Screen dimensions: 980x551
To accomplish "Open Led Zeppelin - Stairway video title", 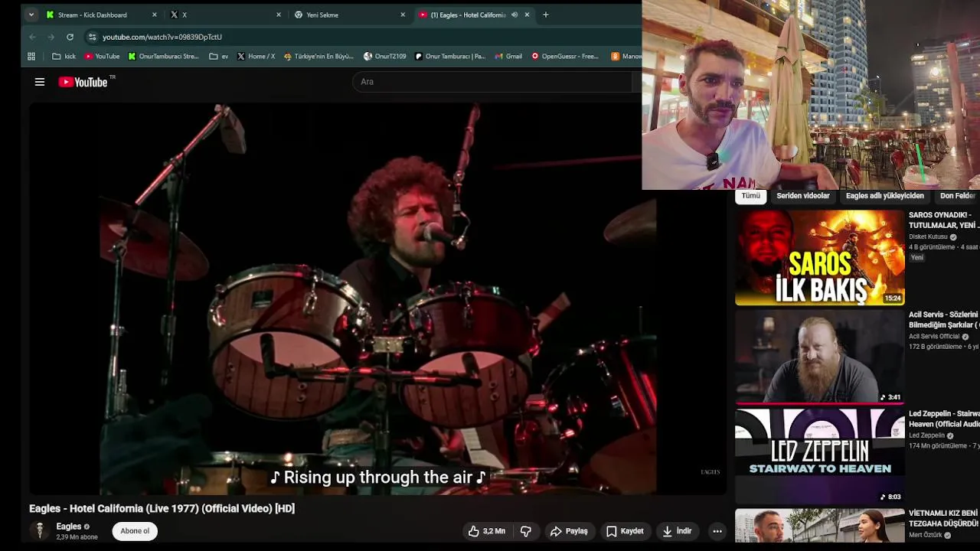I will pos(944,419).
